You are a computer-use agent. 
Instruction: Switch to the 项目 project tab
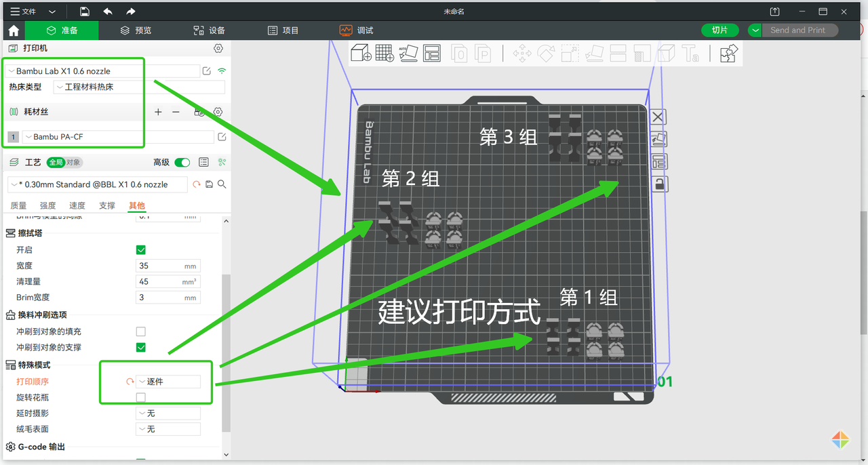click(283, 31)
